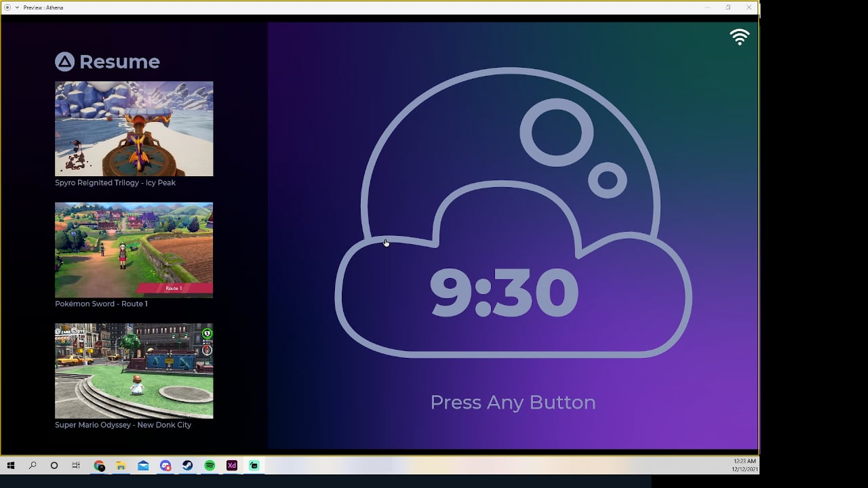Open the Mail app in taskbar

143,466
